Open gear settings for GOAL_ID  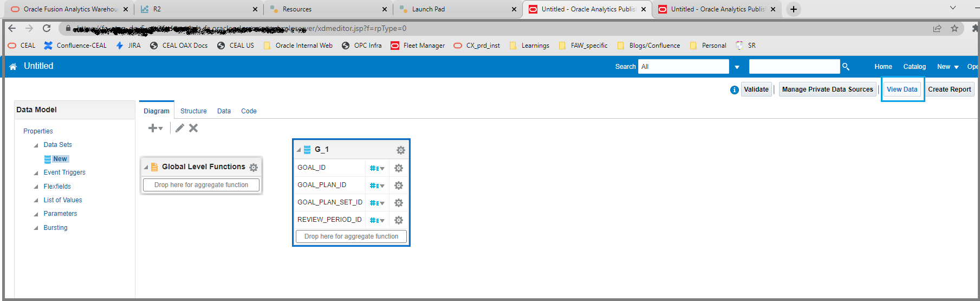[399, 168]
